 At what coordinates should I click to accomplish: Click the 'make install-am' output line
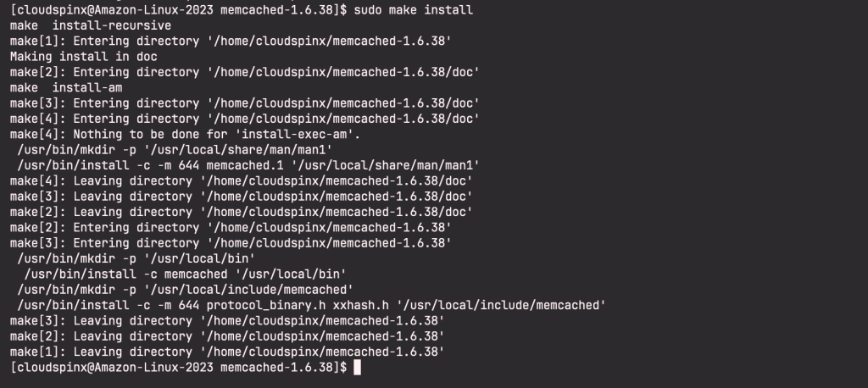coord(66,87)
